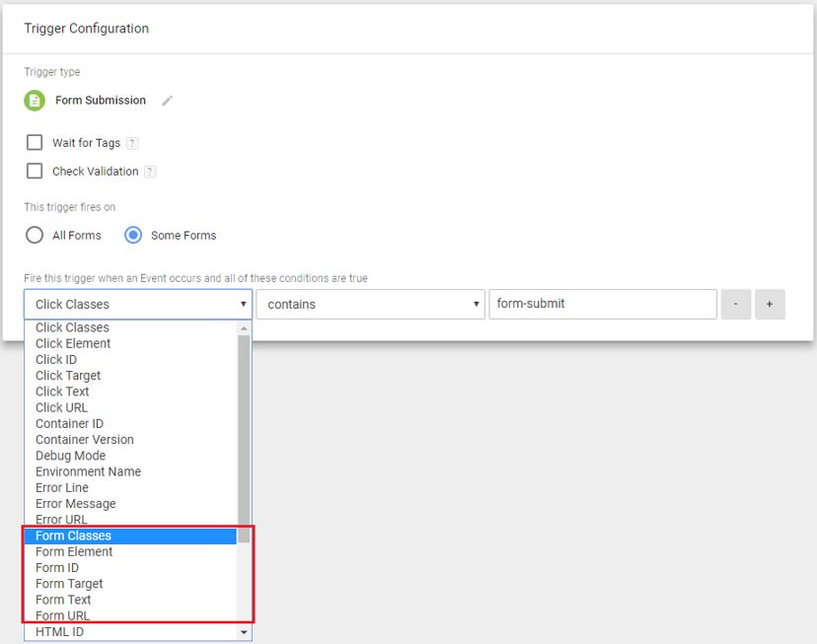Select the Some Forms radio button
The image size is (817, 644).
tap(133, 235)
